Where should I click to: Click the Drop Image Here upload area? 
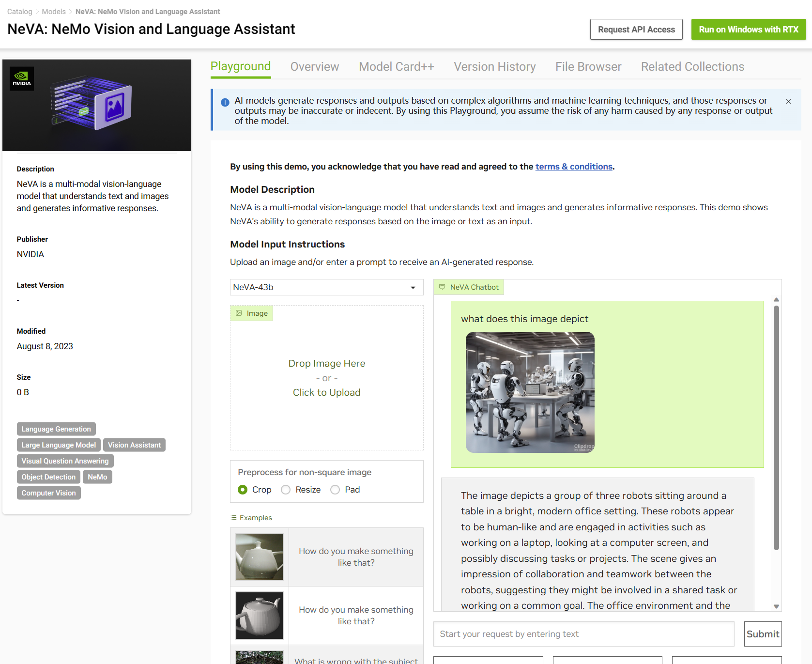point(327,378)
